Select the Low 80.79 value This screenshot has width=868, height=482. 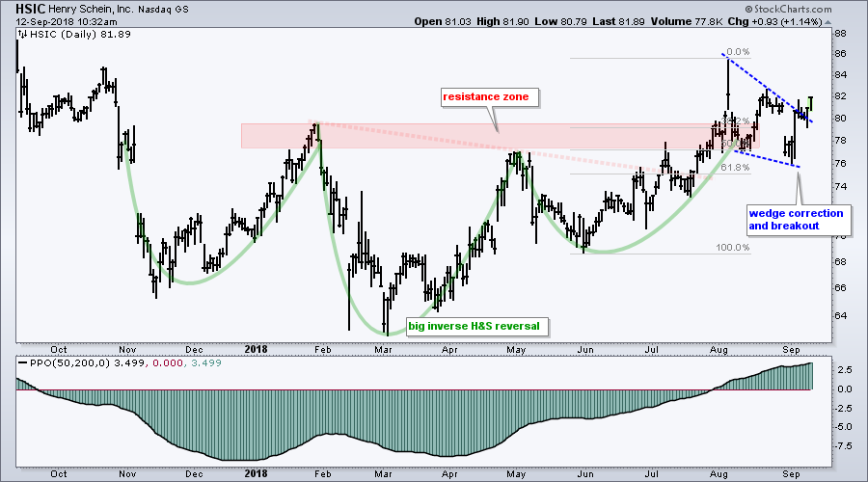[x=560, y=22]
